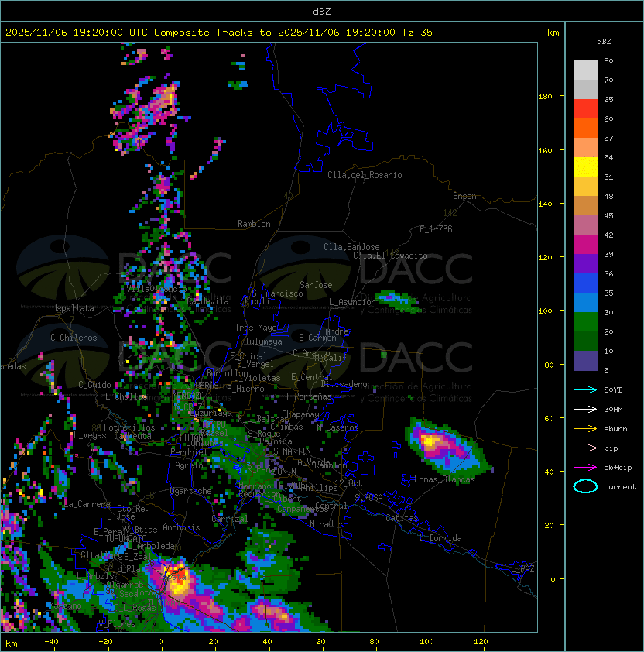
Task: Click the cyan 50YD arrow in legend
Action: point(585,390)
